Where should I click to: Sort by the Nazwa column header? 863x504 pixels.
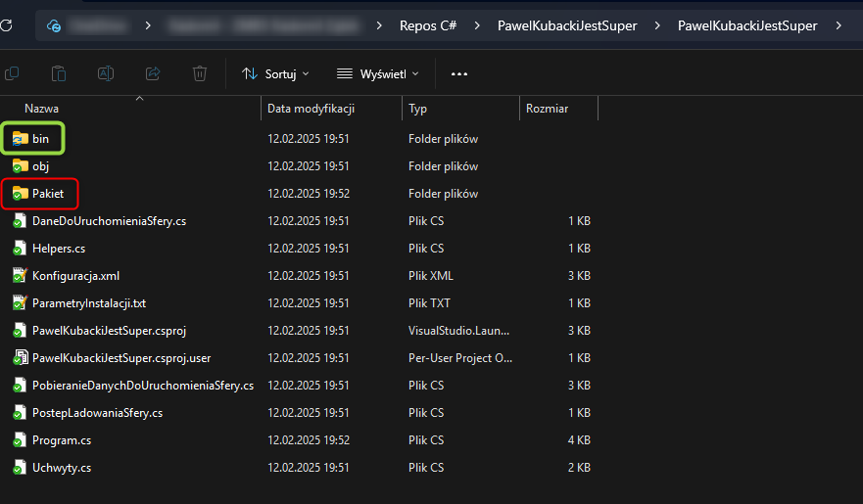point(42,109)
